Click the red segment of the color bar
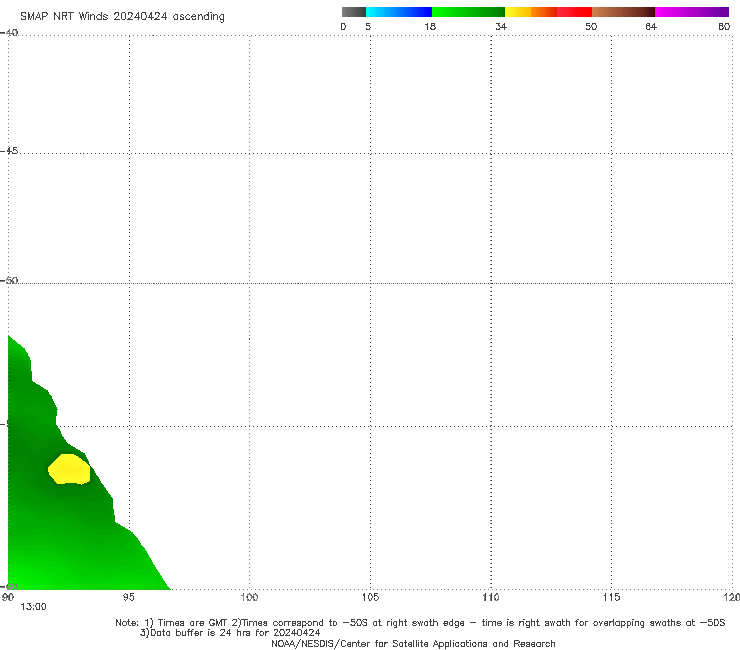 click(574, 12)
